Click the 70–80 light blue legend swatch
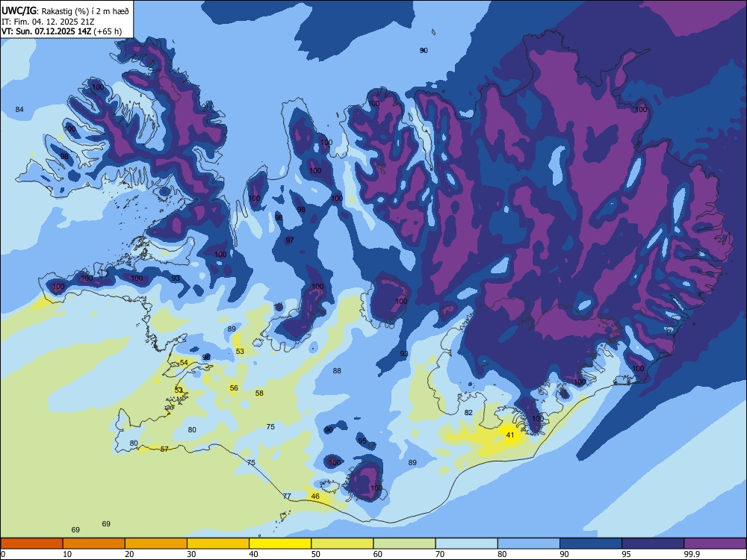747x560 pixels. tap(466, 544)
